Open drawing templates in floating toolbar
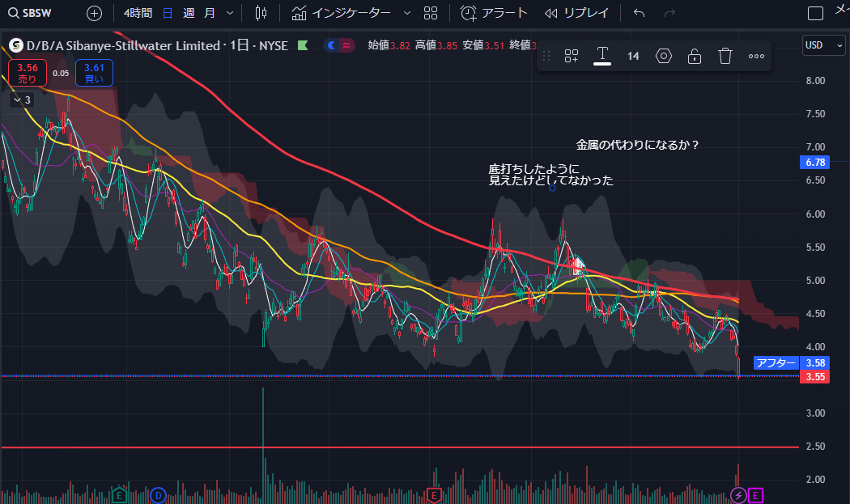The image size is (850, 504). [x=572, y=56]
